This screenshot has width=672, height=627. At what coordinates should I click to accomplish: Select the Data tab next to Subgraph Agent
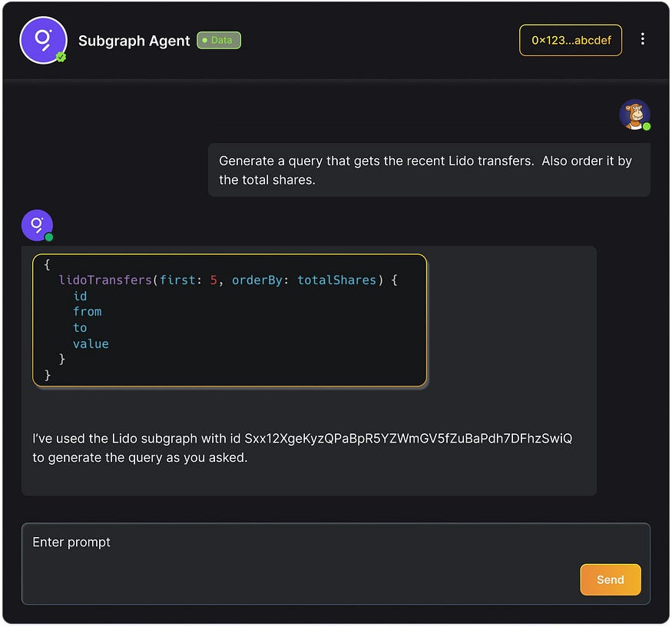tap(219, 41)
